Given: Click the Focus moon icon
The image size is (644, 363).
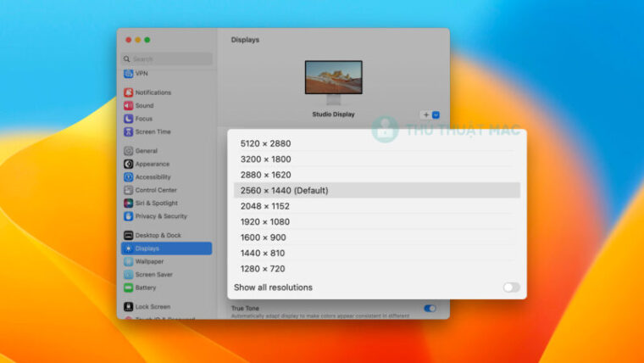Looking at the screenshot, I should pos(129,119).
